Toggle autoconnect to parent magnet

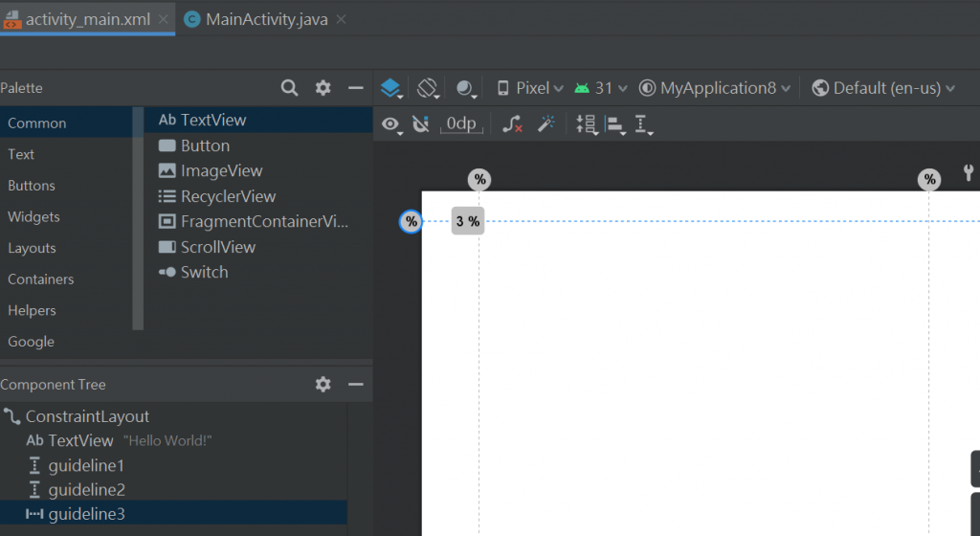click(x=421, y=125)
